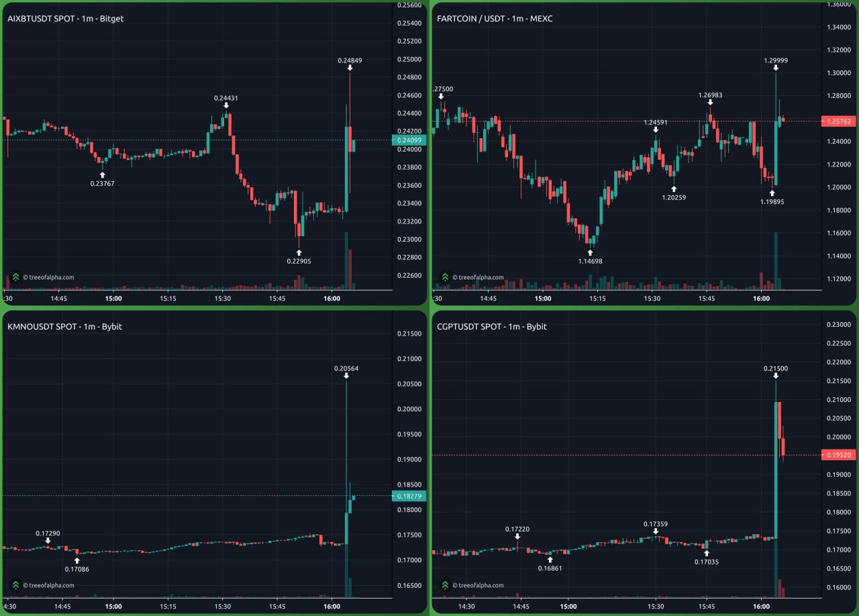The image size is (859, 616).
Task: Open treeofalpha.com link in AIXBTUSDT chart
Action: (48, 276)
